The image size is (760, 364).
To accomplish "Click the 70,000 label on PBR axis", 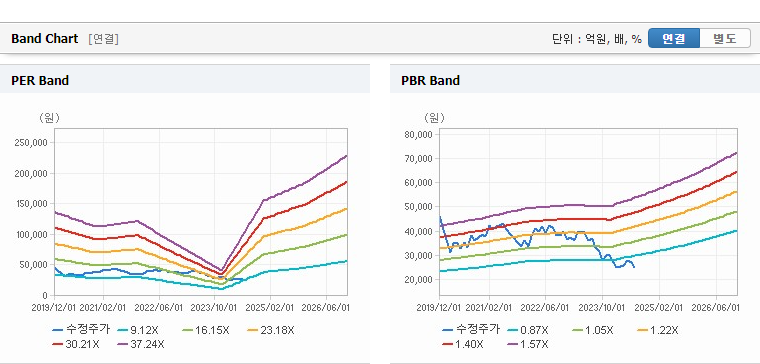I will pos(418,158).
